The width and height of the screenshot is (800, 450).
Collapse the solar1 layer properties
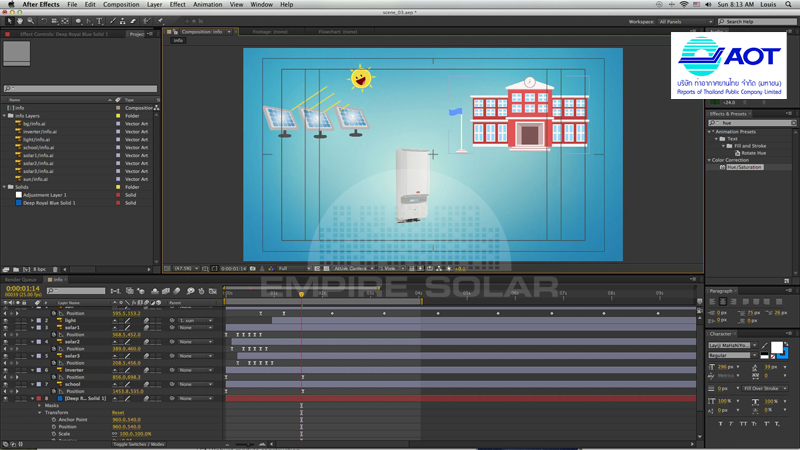pos(32,328)
